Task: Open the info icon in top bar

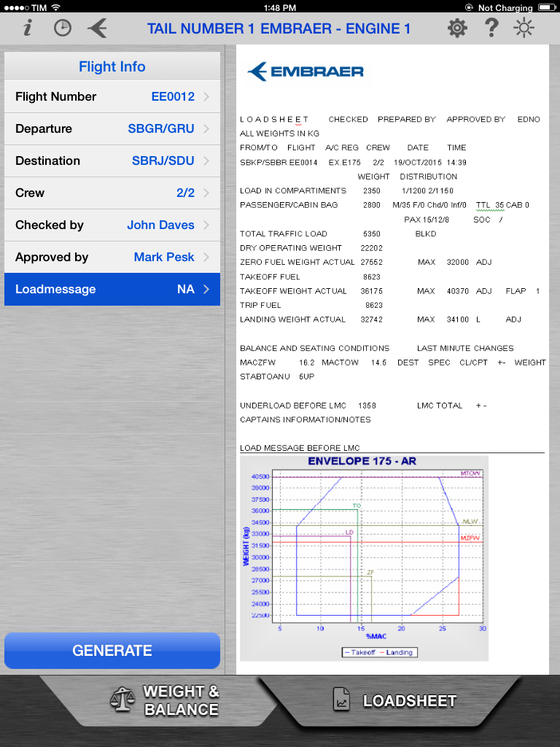Action: tap(28, 28)
